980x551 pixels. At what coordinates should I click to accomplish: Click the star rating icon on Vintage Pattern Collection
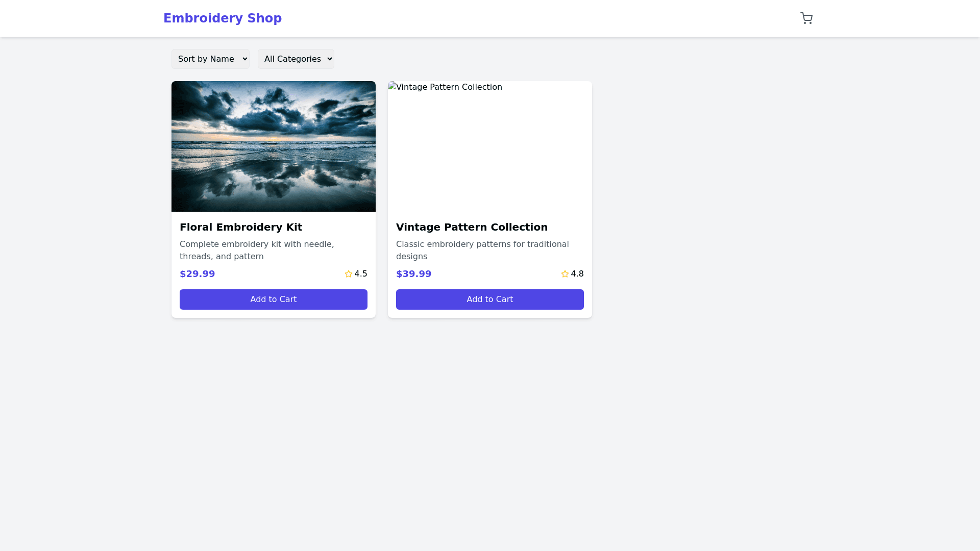565,274
